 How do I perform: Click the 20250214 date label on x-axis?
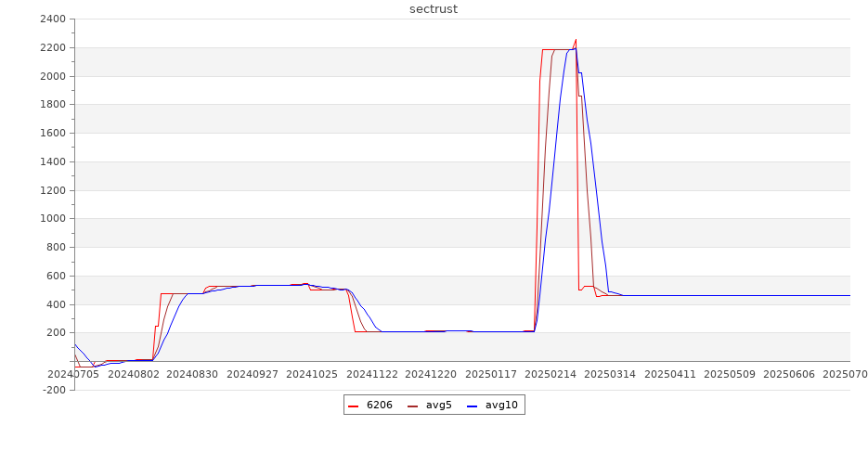551,374
